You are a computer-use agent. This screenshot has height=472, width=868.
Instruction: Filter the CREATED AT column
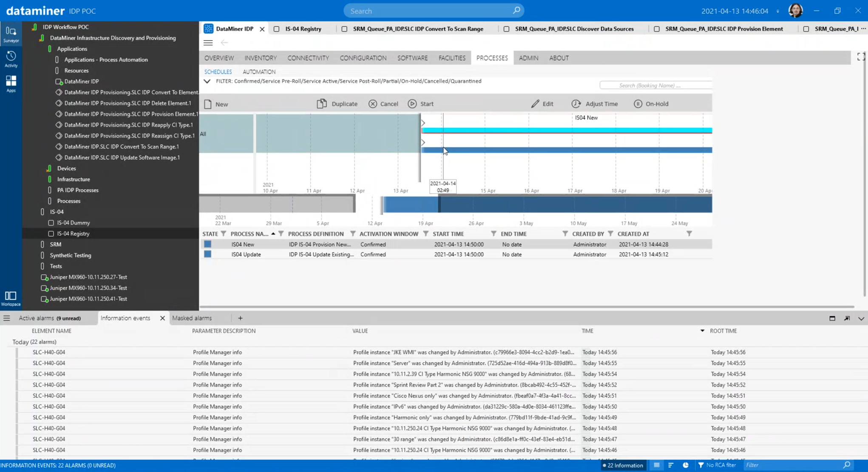(689, 234)
